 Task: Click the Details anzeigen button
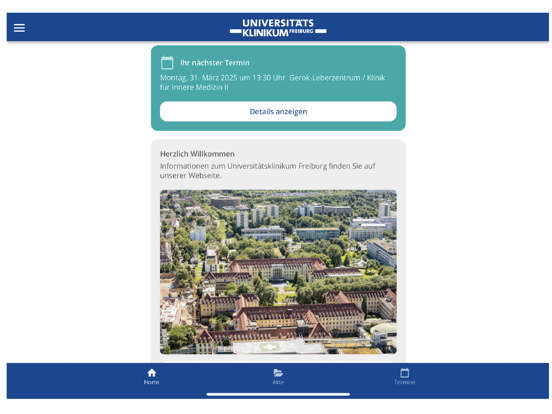coord(278,112)
